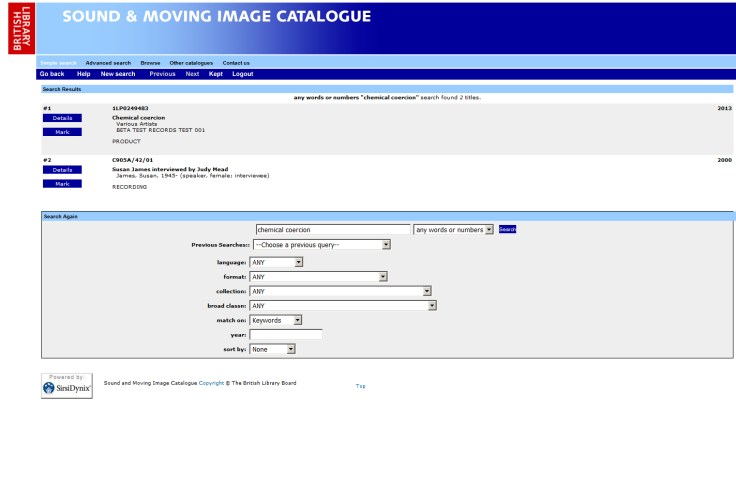Viewport: 736px width, 483px height.
Task: Click Logout in navigation bar
Action: coord(243,74)
